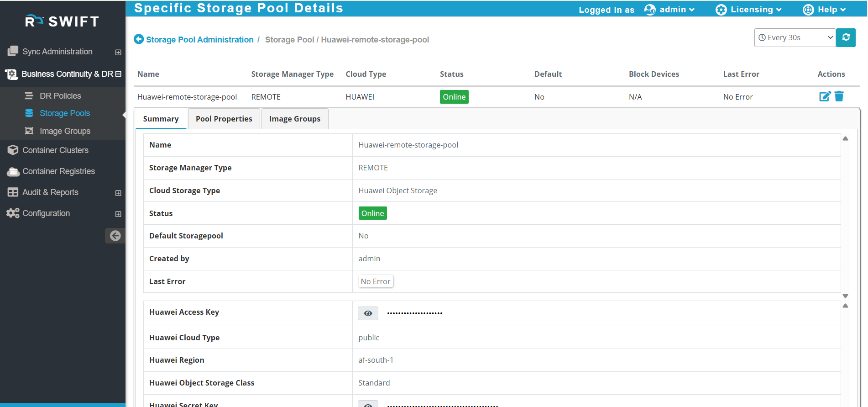
Task: Select Storage Pools in sidebar
Action: (65, 113)
